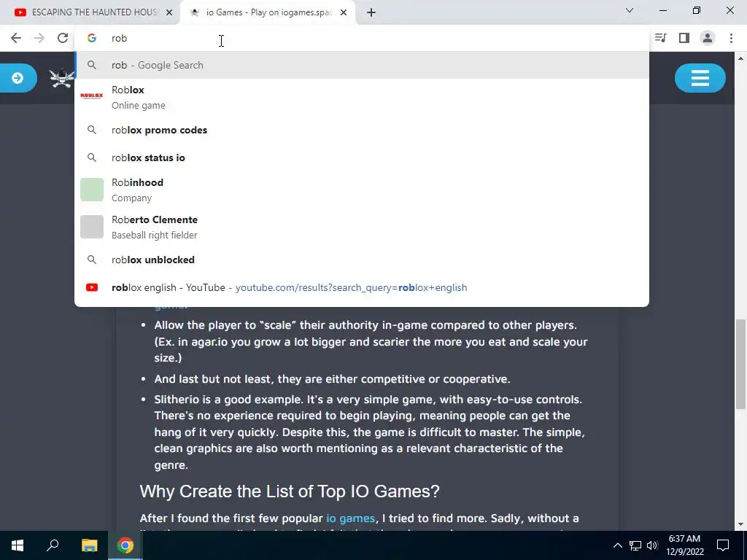Open the clock showing 6:37 AM
747x560 pixels.
684,545
